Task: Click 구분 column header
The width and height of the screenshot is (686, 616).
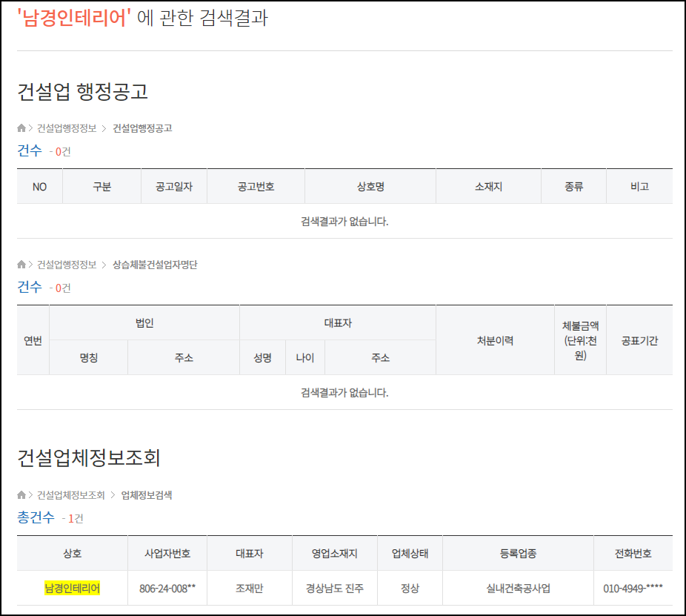Action: coord(102,187)
